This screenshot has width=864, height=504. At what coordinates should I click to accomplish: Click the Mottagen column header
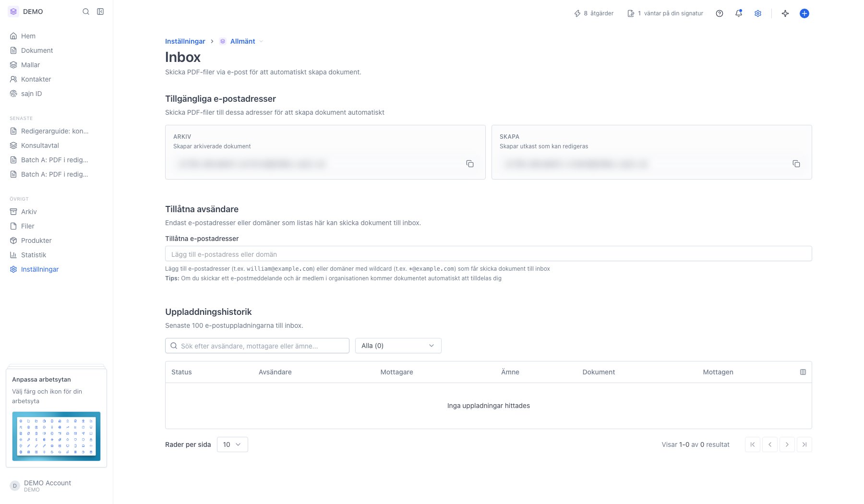pyautogui.click(x=718, y=372)
